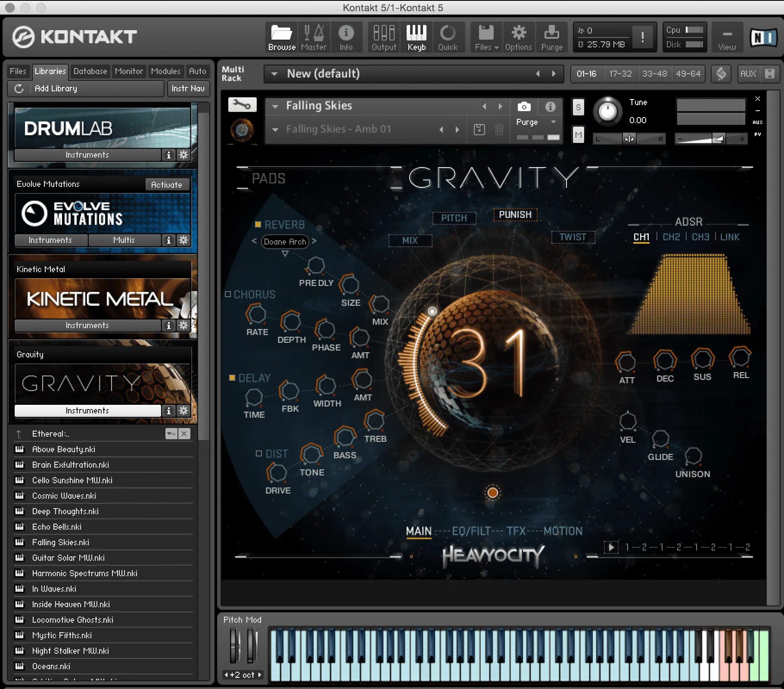Open Evolve Mutations Multis button
Screen dimensions: 784x689
click(x=124, y=240)
